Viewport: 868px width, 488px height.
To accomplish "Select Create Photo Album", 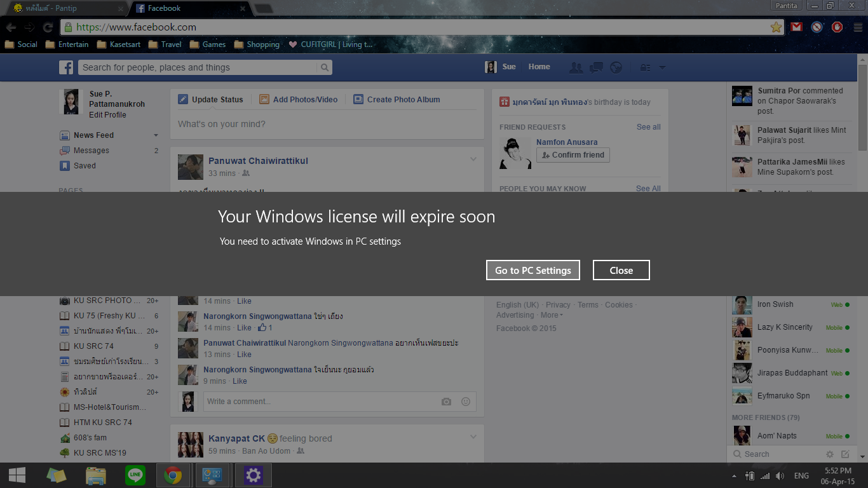I will [397, 100].
